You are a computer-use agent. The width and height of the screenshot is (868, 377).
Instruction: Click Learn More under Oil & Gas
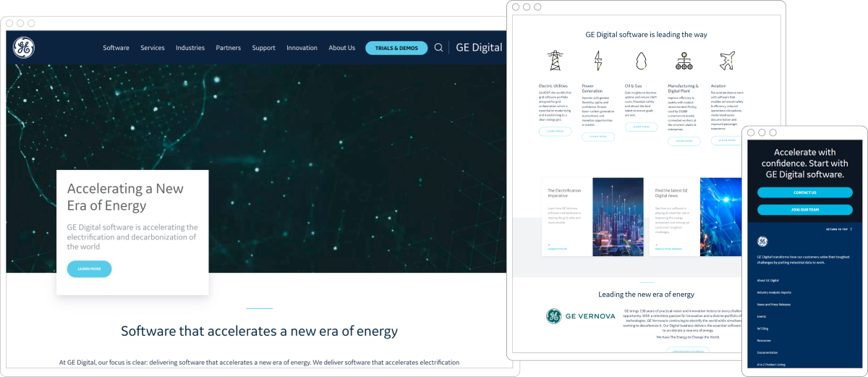641,127
